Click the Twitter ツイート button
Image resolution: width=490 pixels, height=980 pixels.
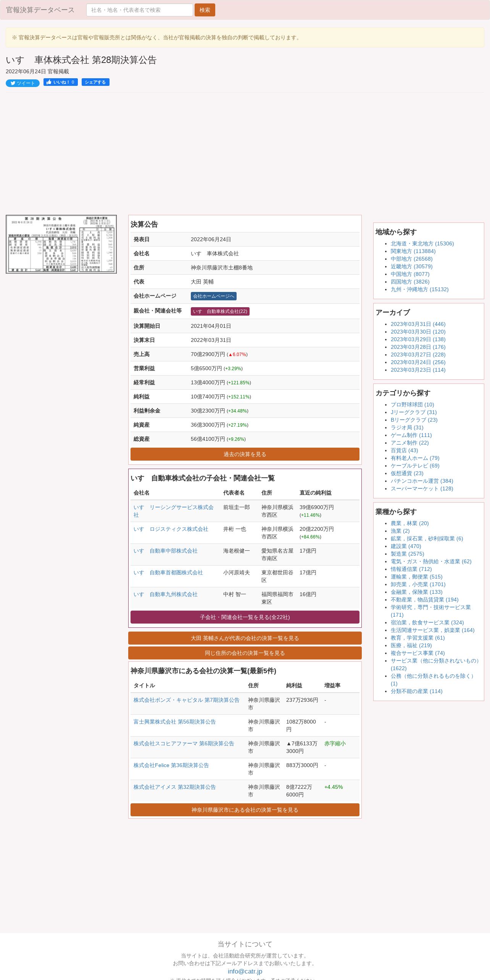[x=23, y=83]
